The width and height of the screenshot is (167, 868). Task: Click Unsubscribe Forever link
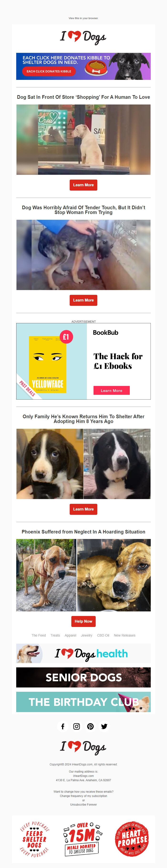(83, 804)
